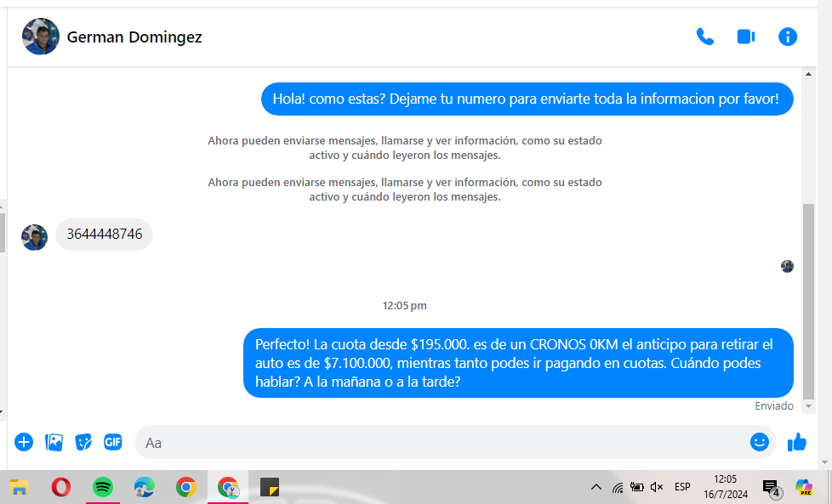Choose a sticker to send

[83, 442]
